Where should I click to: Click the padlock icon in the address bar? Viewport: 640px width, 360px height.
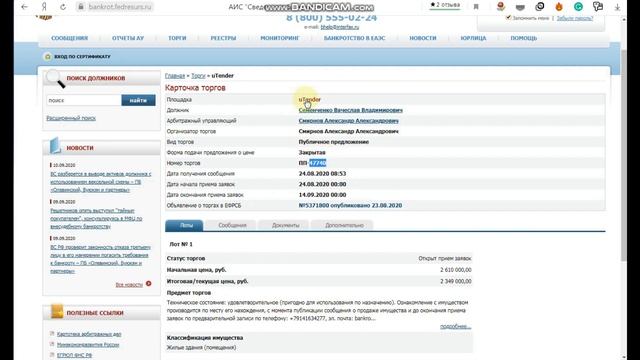click(x=81, y=7)
